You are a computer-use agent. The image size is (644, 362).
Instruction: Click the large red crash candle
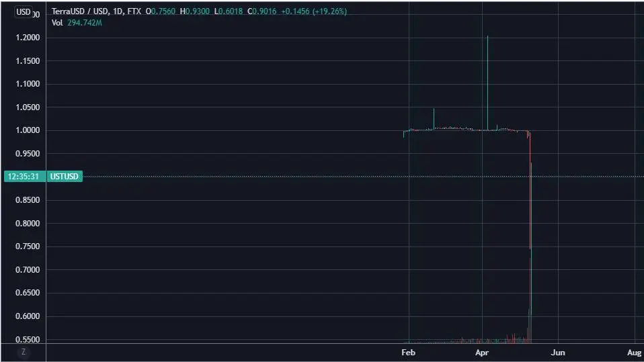(x=530, y=191)
